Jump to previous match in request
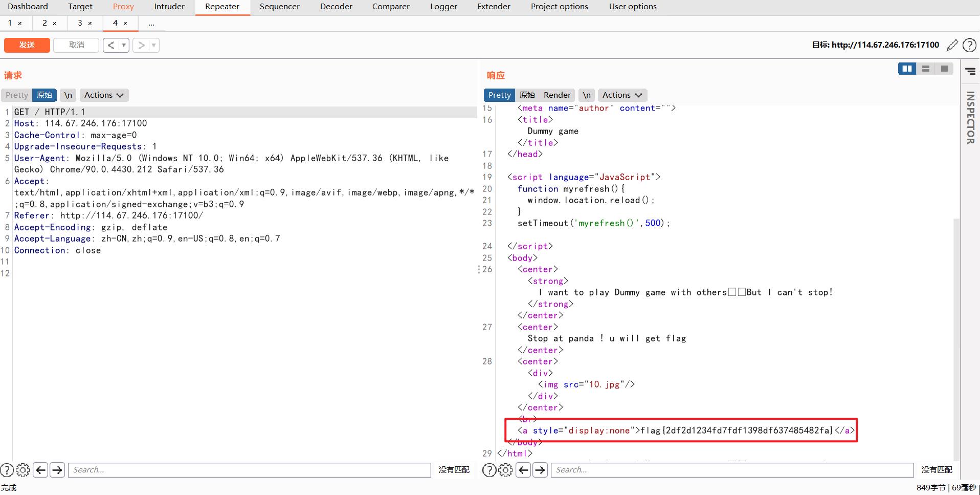Image resolution: width=980 pixels, height=495 pixels. [41, 470]
